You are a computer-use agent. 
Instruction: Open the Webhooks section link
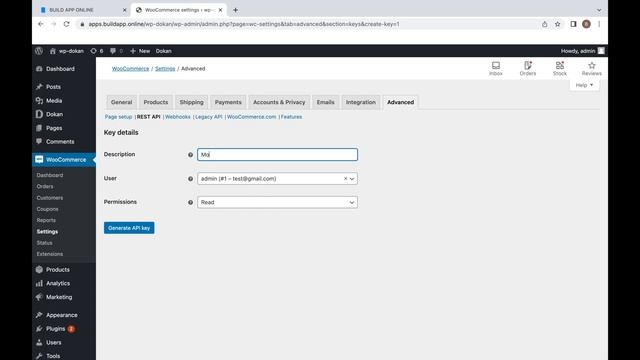178,117
